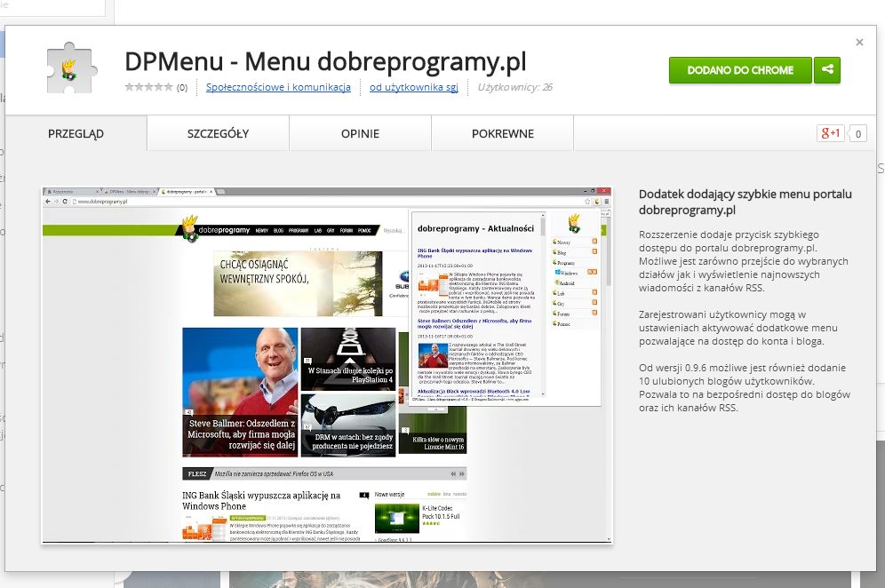Screen dimensions: 885x588
Task: Click the +1 count box showing 0
Action: (858, 134)
